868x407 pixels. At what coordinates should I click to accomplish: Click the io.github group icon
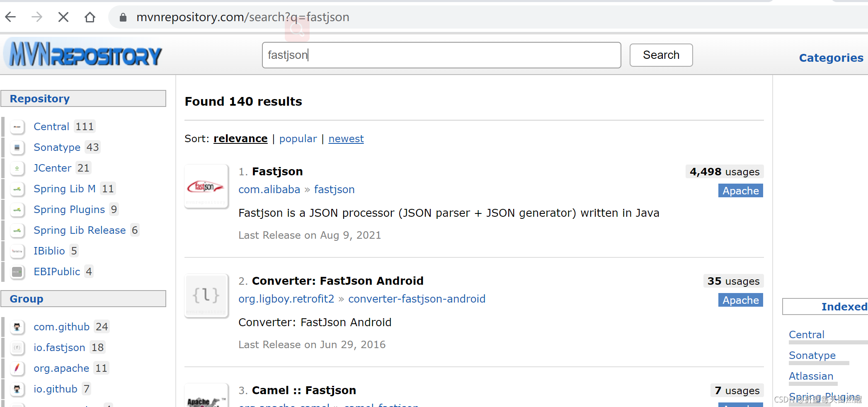[x=17, y=389]
